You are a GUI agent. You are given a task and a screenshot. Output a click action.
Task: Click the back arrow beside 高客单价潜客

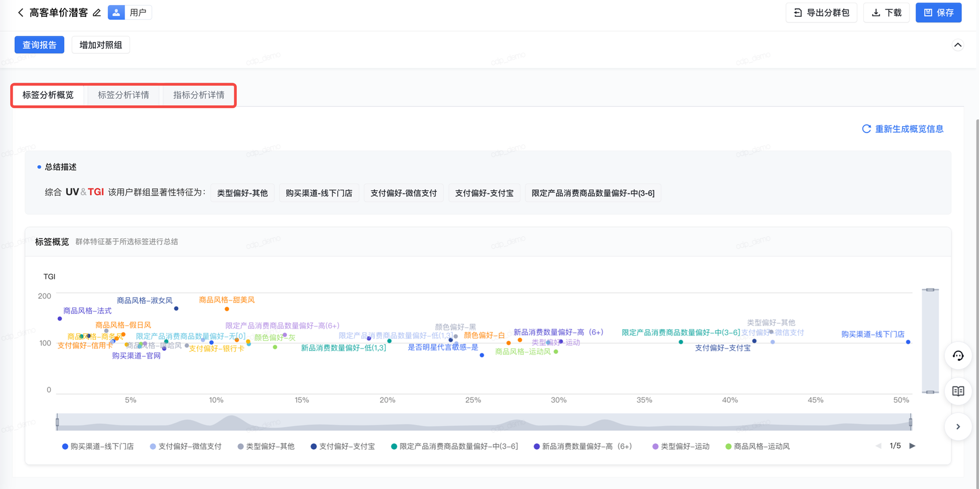point(20,13)
